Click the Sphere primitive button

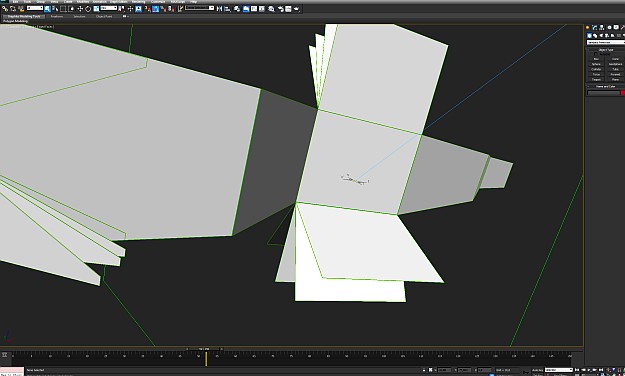click(x=596, y=64)
